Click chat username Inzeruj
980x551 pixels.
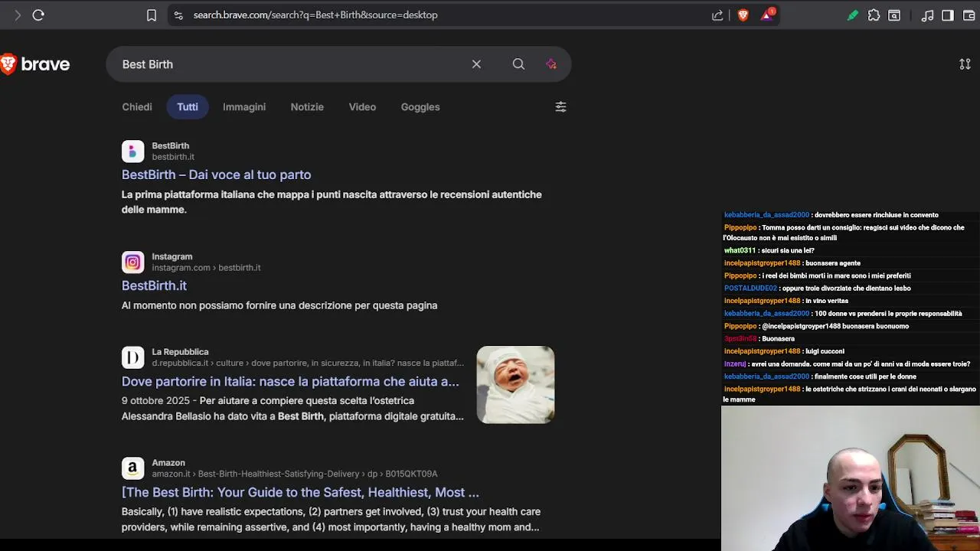point(735,364)
